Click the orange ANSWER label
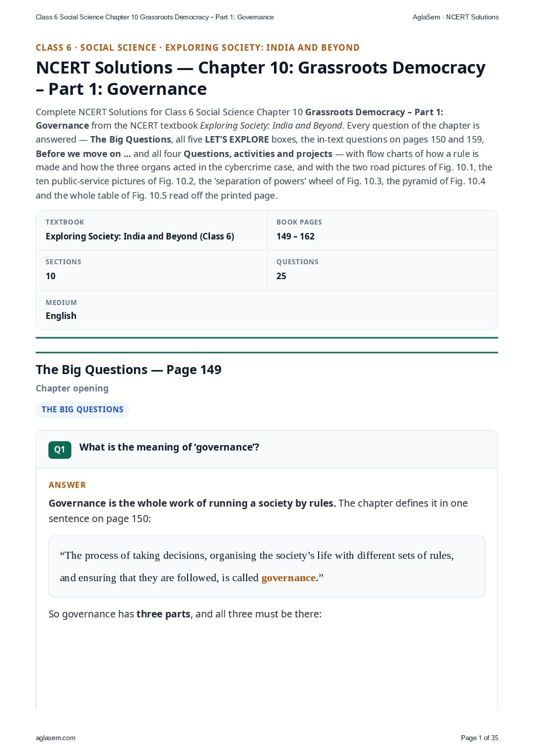This screenshot has height=756, width=534. tap(67, 485)
